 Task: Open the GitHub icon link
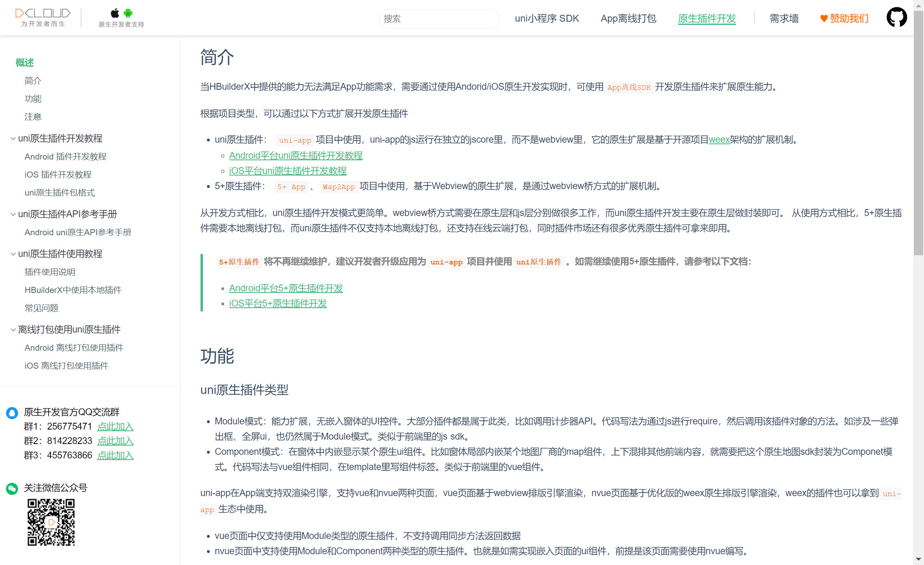[897, 17]
